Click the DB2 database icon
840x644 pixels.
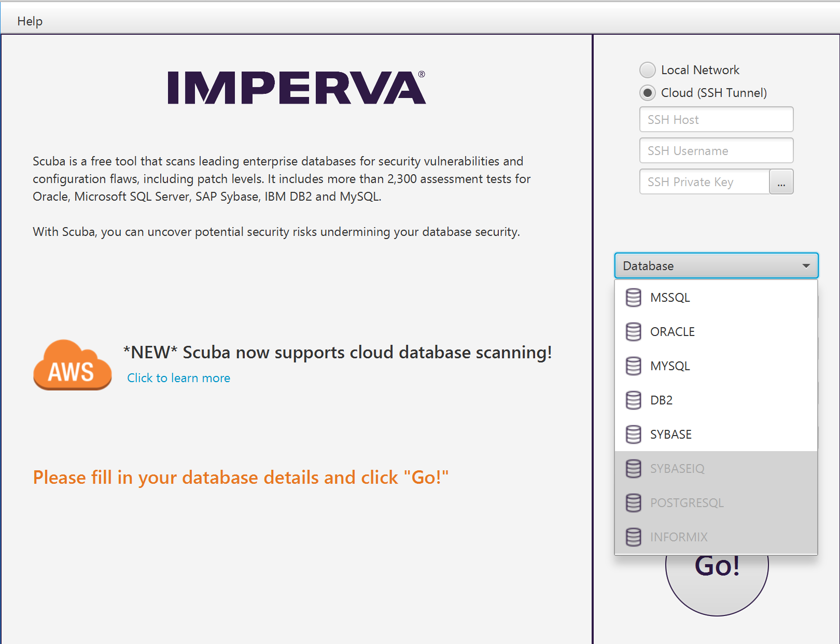click(633, 400)
